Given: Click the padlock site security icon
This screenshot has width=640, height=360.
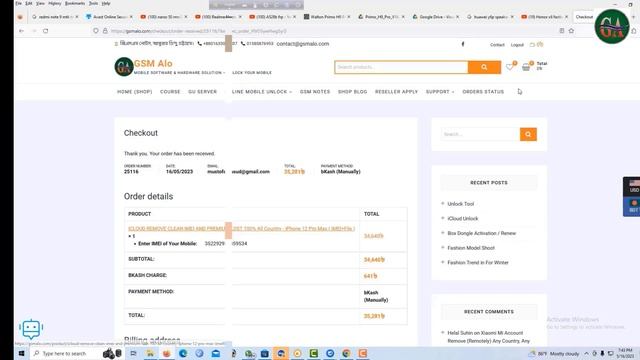Looking at the screenshot, I should pyautogui.click(x=105, y=31).
